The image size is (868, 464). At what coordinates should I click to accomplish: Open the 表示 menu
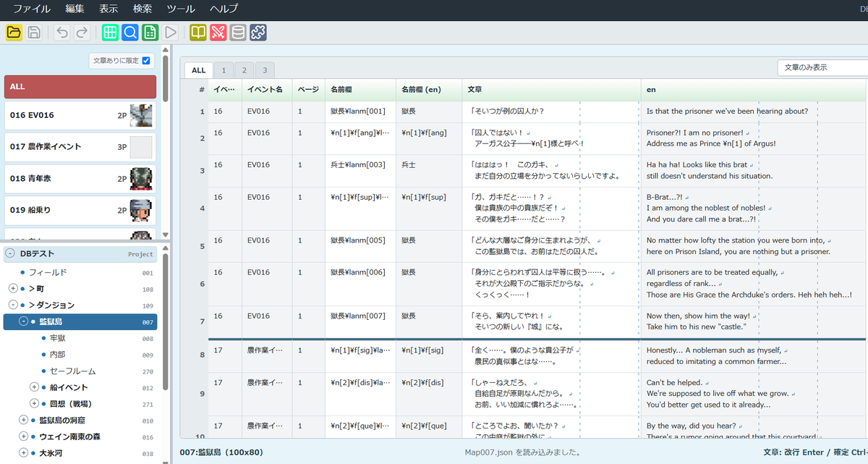pyautogui.click(x=109, y=9)
